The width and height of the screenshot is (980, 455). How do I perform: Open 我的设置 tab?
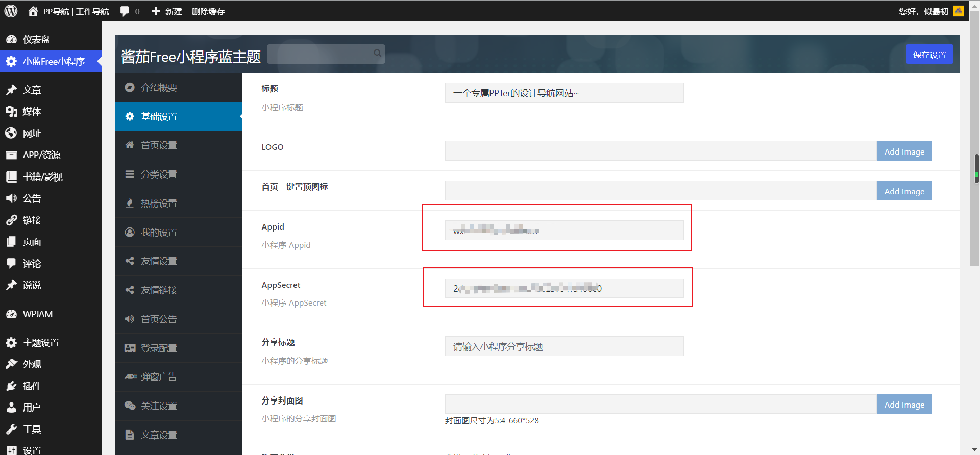click(x=179, y=232)
